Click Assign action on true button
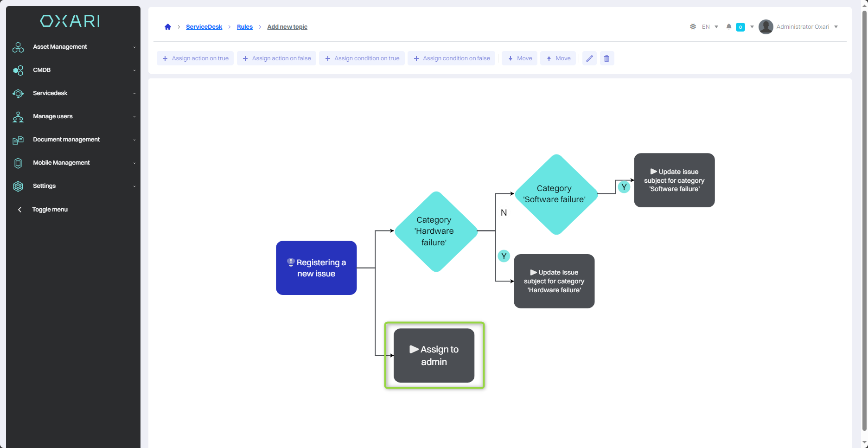 [x=195, y=58]
